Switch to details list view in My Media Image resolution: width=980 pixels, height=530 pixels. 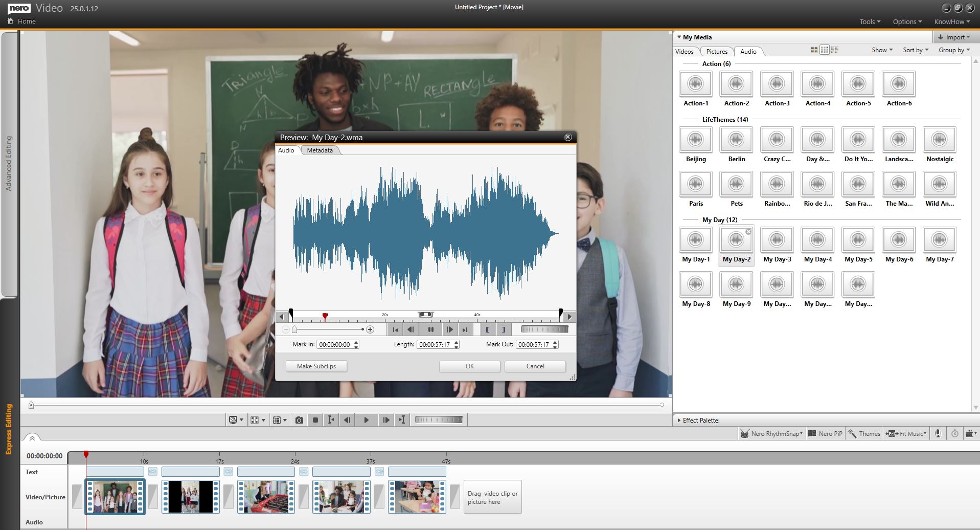coord(835,50)
